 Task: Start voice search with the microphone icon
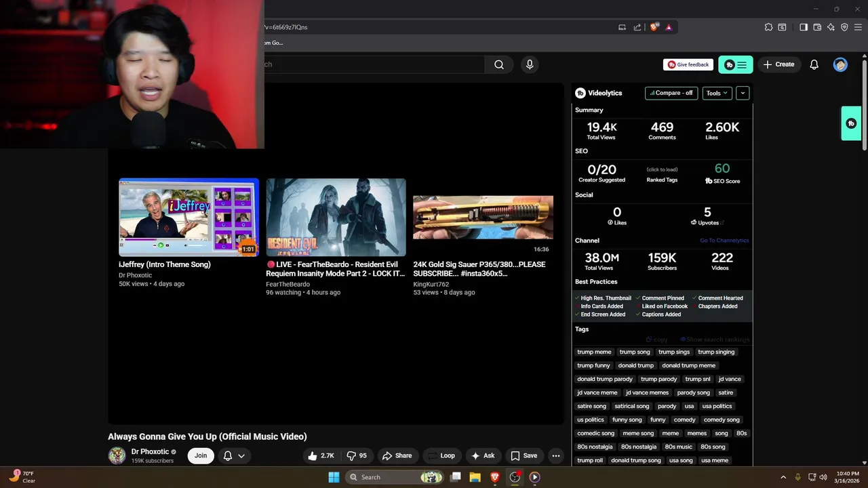tap(530, 64)
